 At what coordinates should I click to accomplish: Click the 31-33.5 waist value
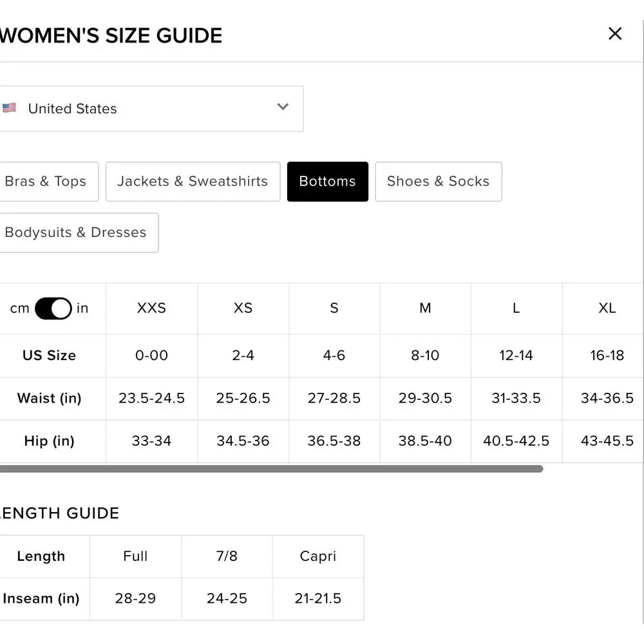516,399
